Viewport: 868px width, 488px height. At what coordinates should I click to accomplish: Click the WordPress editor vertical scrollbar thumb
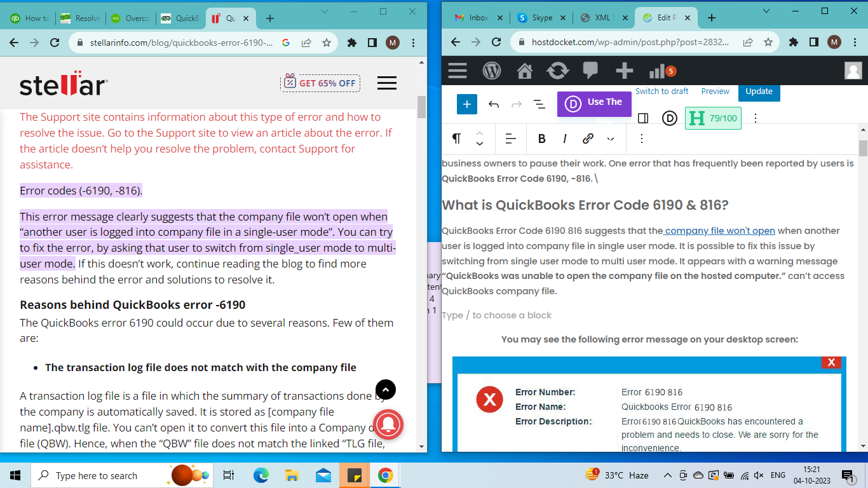pos(863,147)
